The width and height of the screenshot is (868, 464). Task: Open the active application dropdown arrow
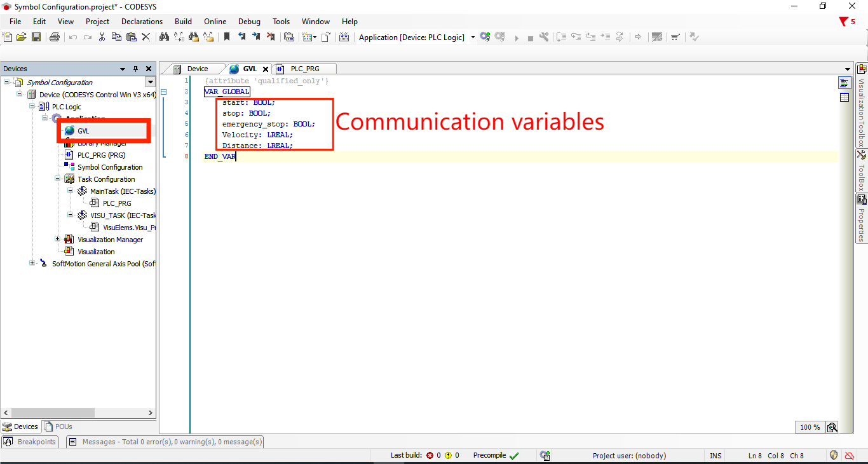473,38
